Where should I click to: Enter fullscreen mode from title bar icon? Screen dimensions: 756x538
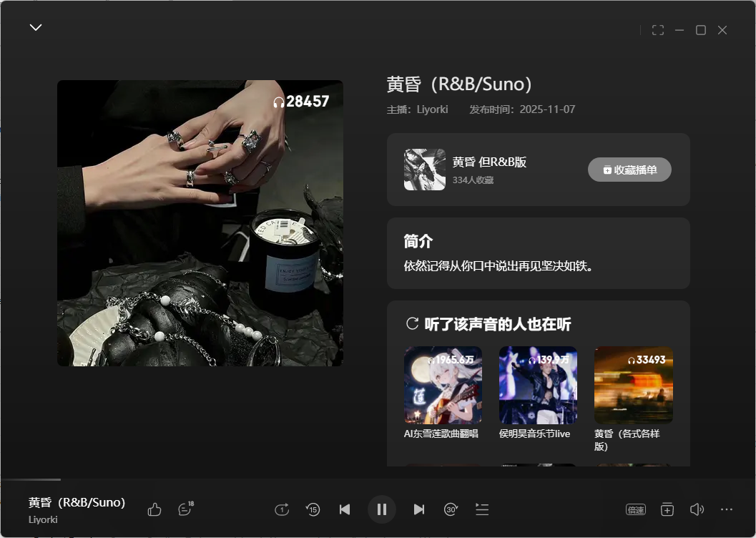(658, 30)
